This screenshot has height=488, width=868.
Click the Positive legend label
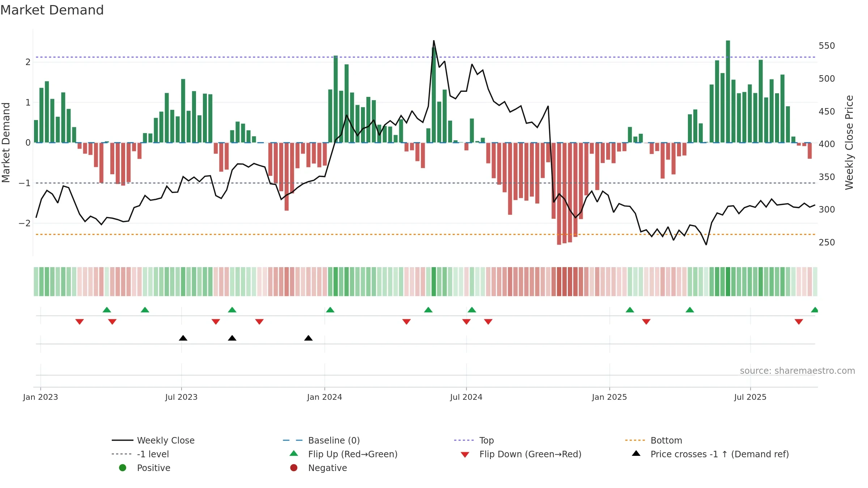[154, 468]
